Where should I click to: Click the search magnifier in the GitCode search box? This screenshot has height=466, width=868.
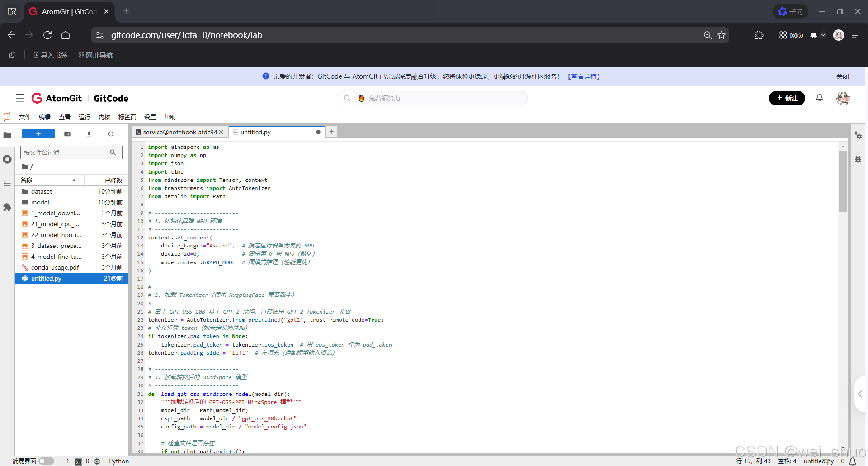click(347, 98)
